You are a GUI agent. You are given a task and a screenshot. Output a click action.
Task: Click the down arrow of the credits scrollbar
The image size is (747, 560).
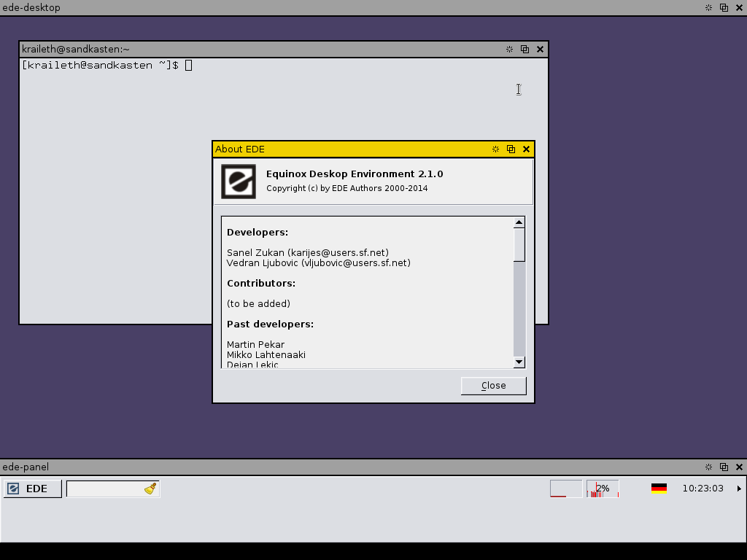click(x=519, y=362)
